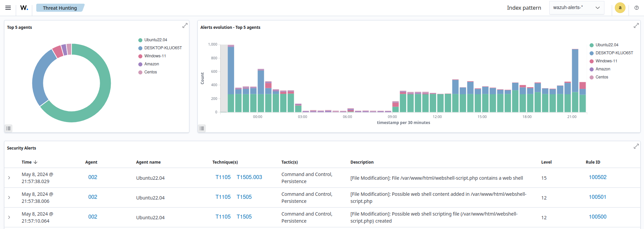Open rule ID 100502 link
The image size is (644, 229).
pos(597,177)
